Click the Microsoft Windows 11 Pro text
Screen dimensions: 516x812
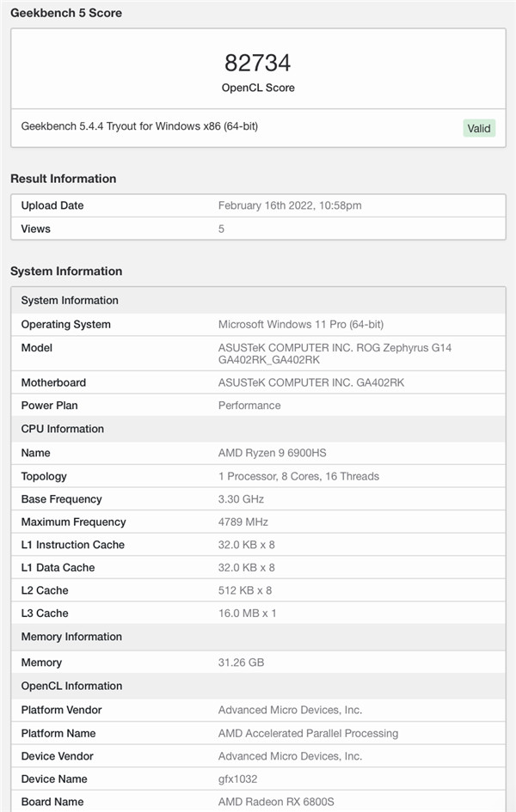pyautogui.click(x=300, y=324)
